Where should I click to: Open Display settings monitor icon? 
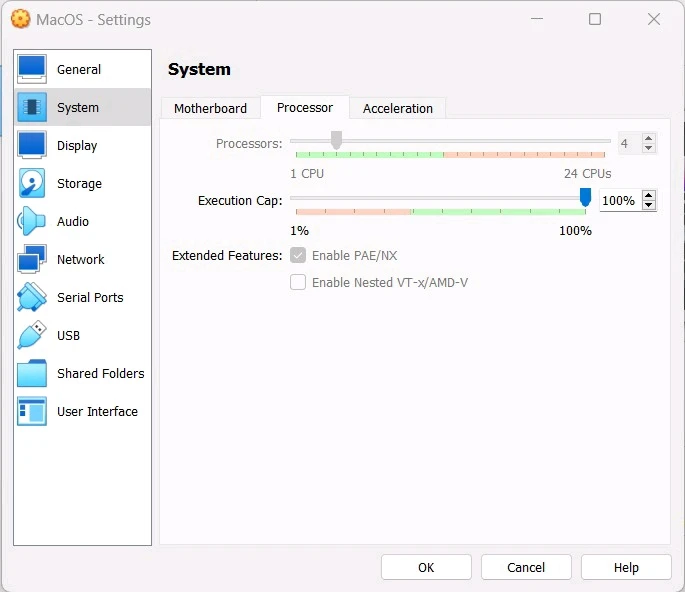point(31,145)
